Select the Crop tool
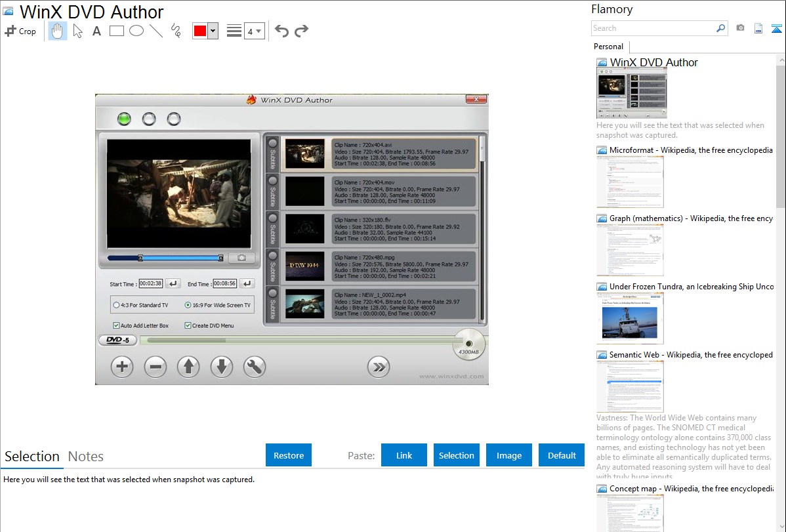The height and width of the screenshot is (532, 786). [20, 31]
